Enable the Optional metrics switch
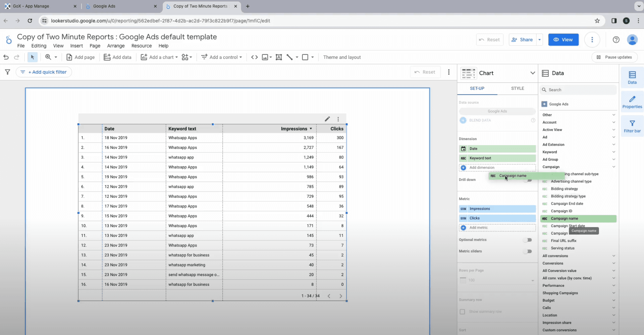The image size is (644, 335). point(528,240)
